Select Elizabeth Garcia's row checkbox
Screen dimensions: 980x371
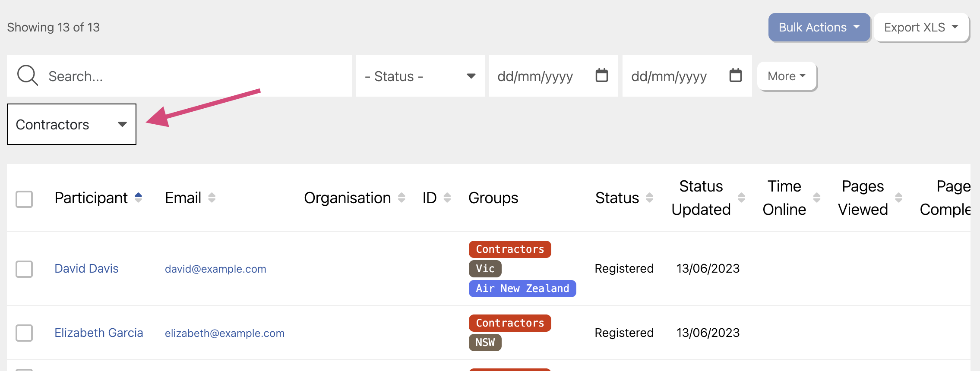click(x=24, y=333)
